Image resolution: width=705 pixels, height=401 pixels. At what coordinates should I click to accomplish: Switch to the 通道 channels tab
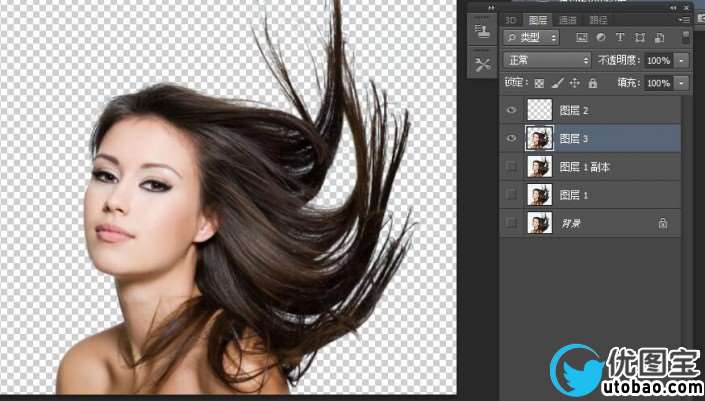(568, 20)
